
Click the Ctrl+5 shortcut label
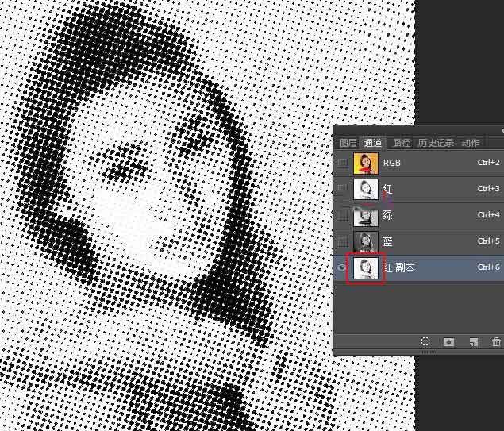click(489, 241)
